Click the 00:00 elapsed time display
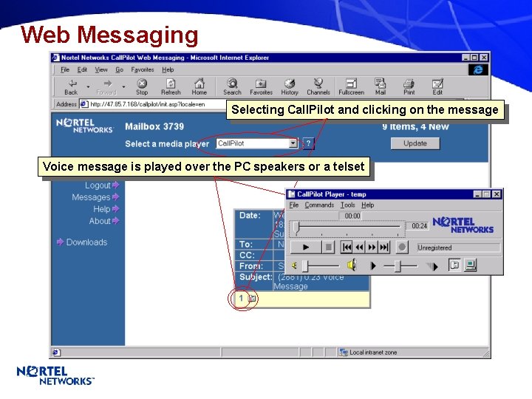 point(352,216)
